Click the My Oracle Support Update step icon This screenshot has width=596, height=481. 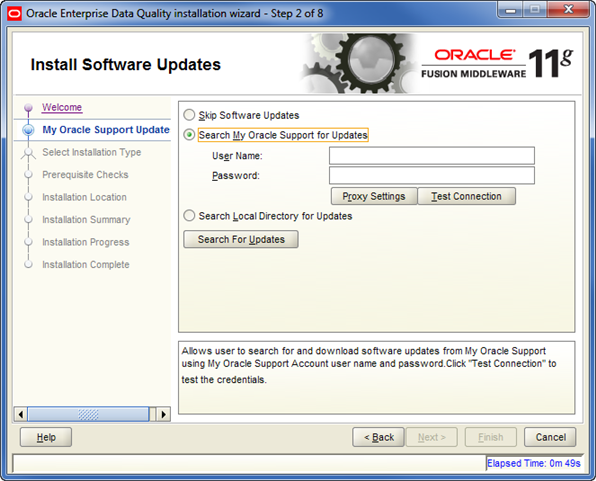click(29, 130)
